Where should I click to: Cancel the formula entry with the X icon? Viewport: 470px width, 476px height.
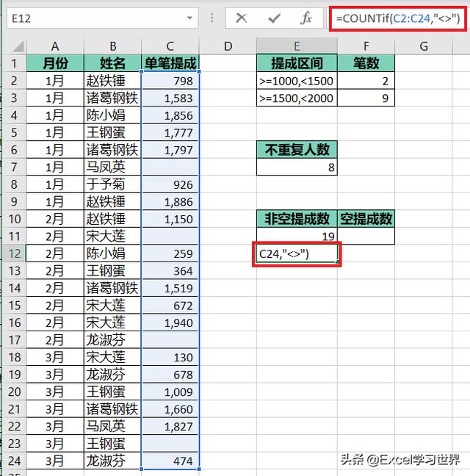[241, 18]
